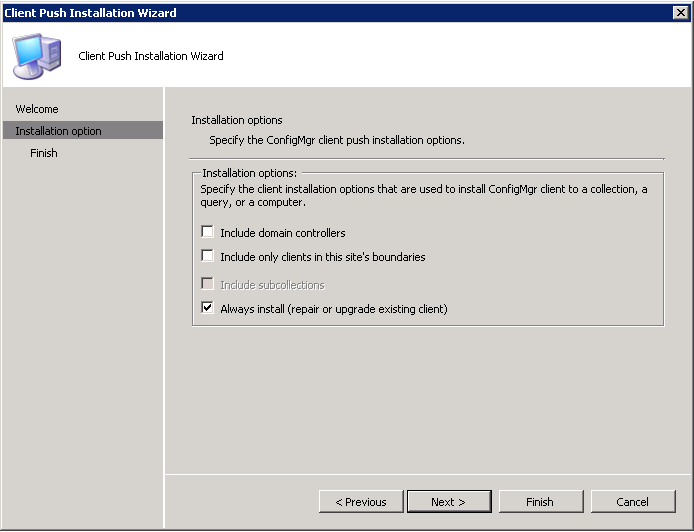Image resolution: width=694 pixels, height=532 pixels.
Task: Click the blue Client Push Installation Wizard title bar
Action: (336, 13)
